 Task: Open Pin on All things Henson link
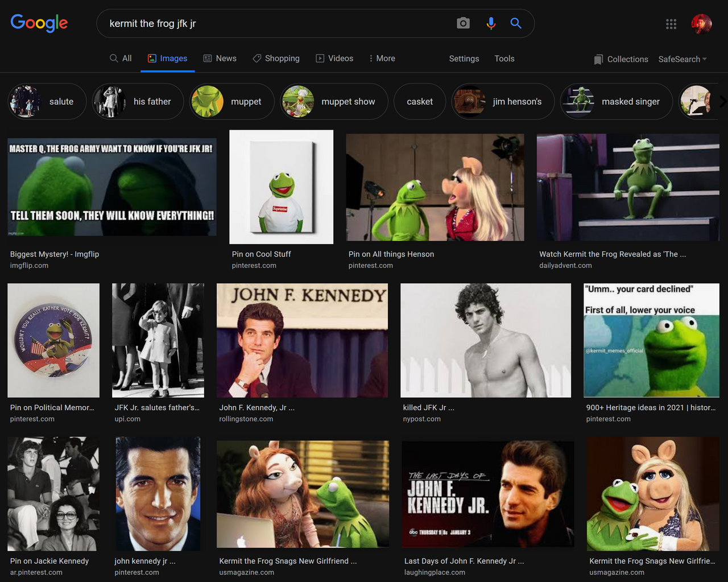coord(391,254)
